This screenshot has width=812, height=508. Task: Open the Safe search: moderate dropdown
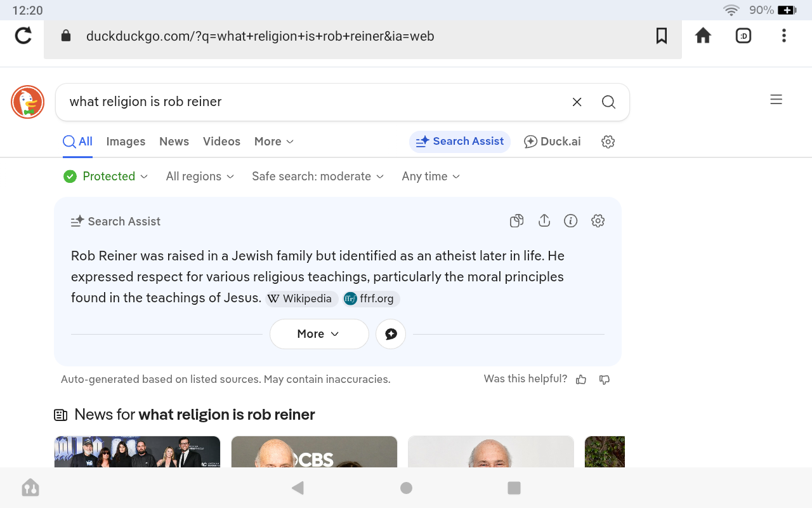[x=318, y=177]
